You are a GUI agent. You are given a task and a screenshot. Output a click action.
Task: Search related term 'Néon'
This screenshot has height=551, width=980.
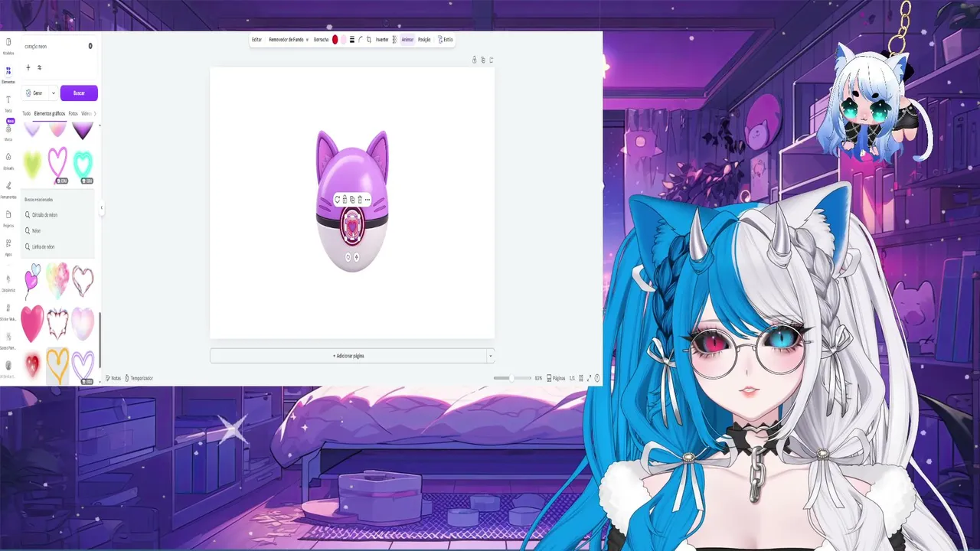36,230
